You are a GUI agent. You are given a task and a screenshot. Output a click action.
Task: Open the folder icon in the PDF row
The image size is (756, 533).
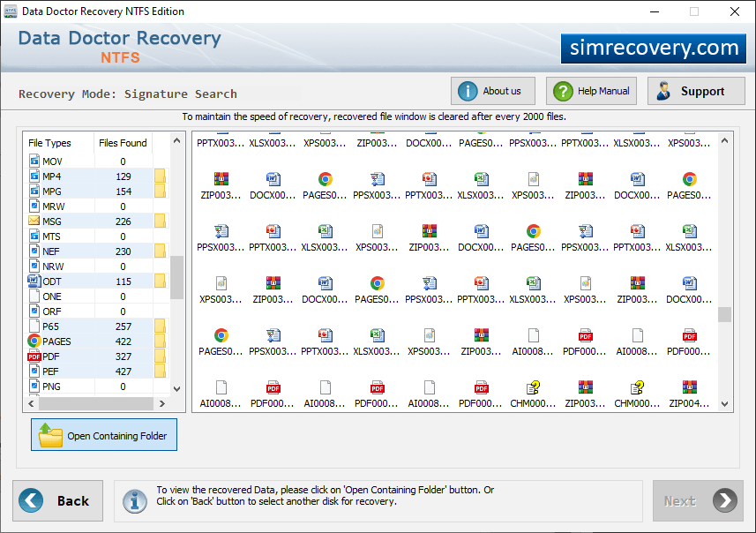[160, 356]
